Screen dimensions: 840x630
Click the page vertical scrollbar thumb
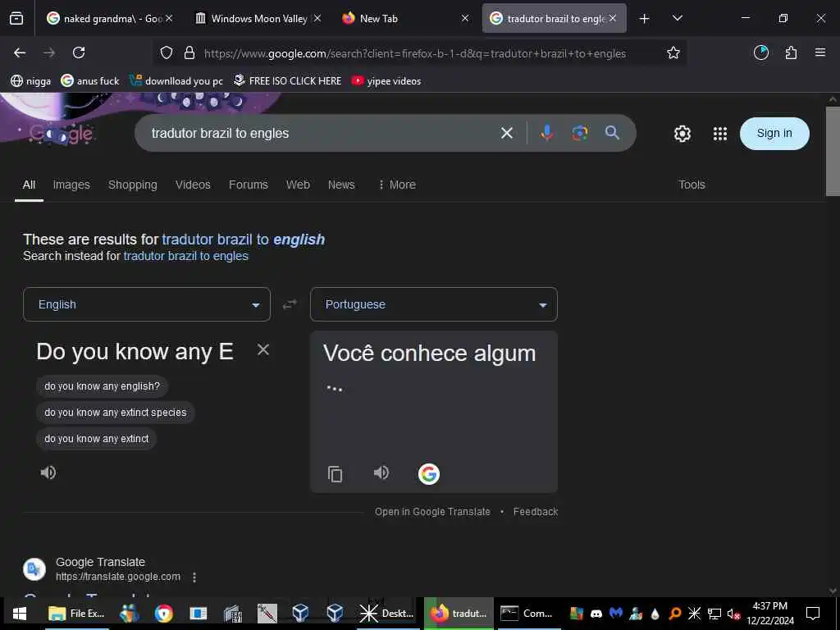833,152
